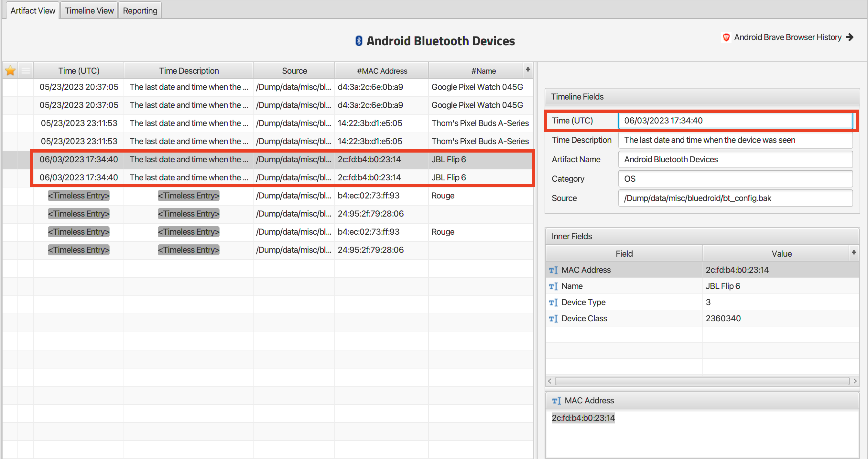
Task: Sort by the Source column header
Action: coord(294,71)
